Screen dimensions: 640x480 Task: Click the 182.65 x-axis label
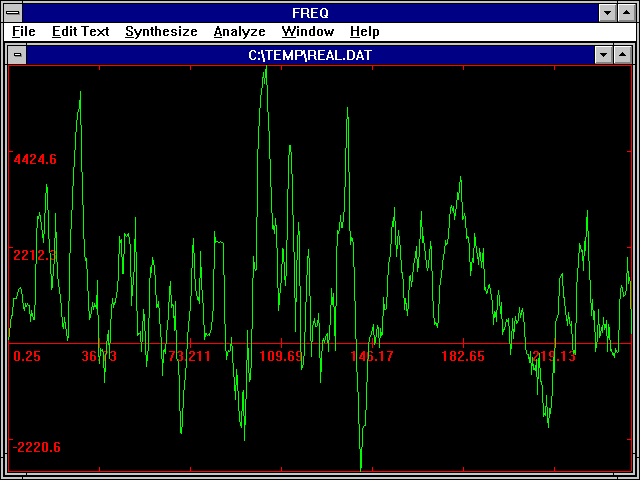(463, 357)
